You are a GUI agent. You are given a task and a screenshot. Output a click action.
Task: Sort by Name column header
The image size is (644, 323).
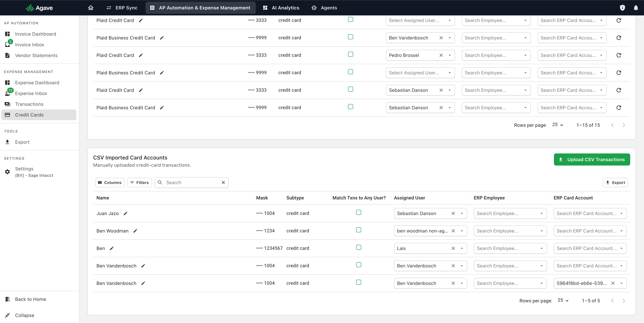tap(103, 198)
